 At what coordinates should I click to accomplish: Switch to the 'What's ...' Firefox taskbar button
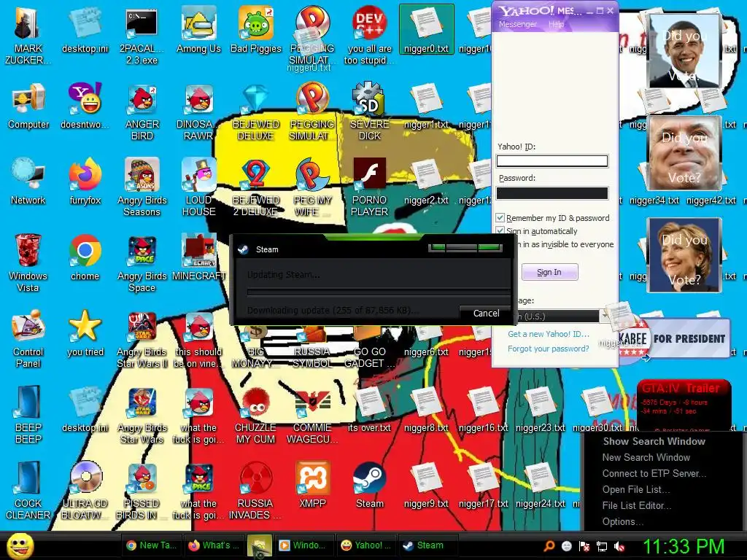pyautogui.click(x=214, y=545)
